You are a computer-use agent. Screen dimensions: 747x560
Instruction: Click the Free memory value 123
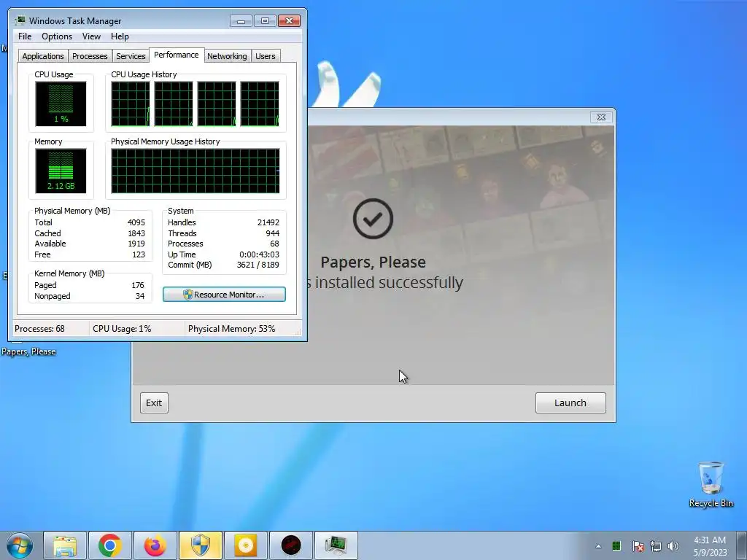(x=139, y=254)
